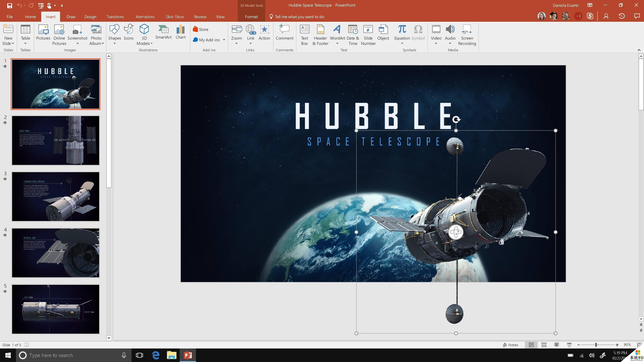
Task: Open the comments pane icon
Action: tap(637, 16)
